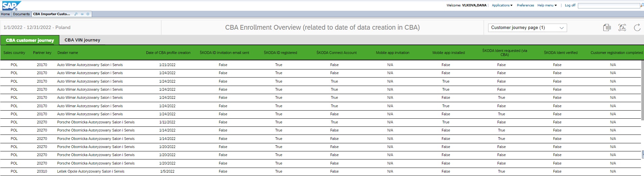Image resolution: width=644 pixels, height=176 pixels.
Task: Click the welcome user name VLKOVA,DANA
Action: (x=474, y=5)
